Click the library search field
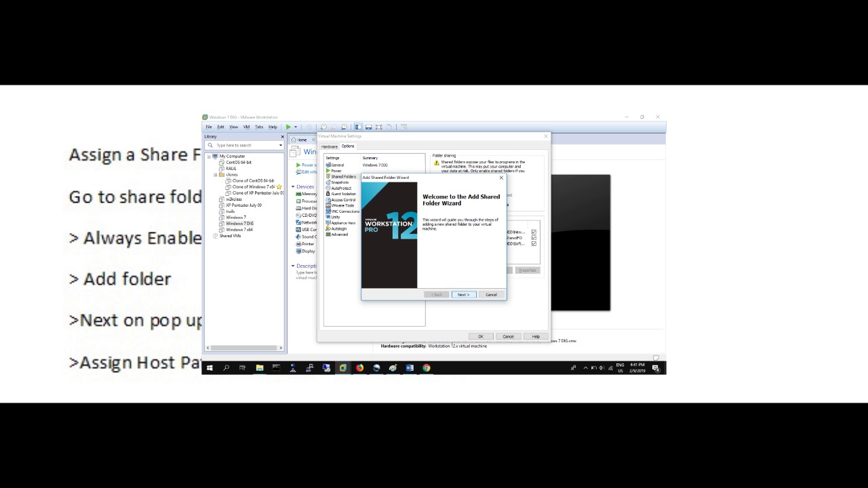Screen dimensions: 868x488 [245, 145]
